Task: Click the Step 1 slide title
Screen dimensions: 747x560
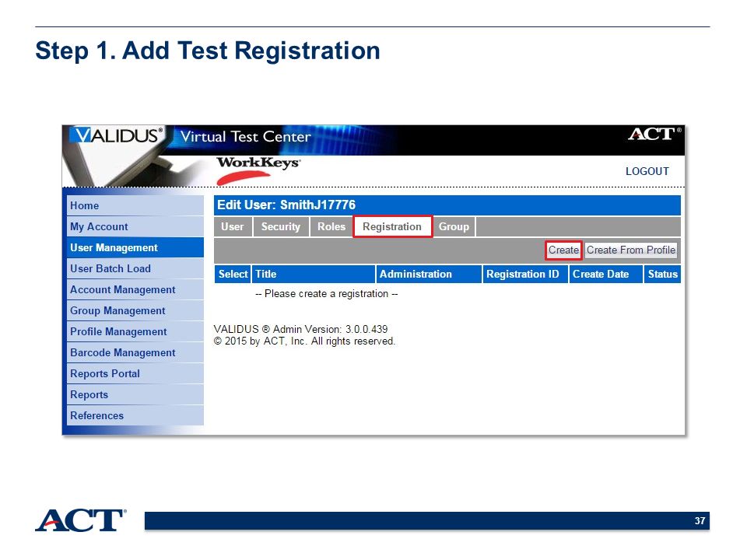Action: [208, 51]
